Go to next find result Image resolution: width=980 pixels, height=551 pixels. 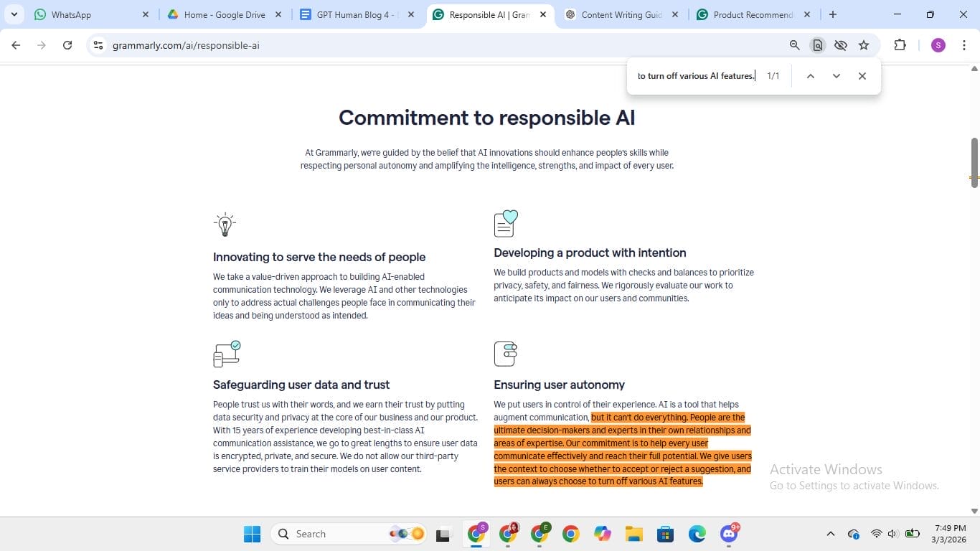click(x=836, y=76)
